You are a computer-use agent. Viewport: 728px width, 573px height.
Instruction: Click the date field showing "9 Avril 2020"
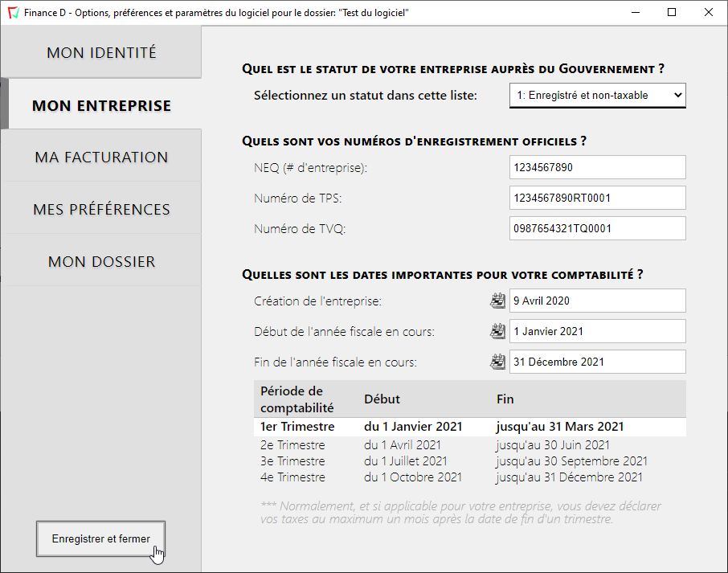pyautogui.click(x=597, y=300)
